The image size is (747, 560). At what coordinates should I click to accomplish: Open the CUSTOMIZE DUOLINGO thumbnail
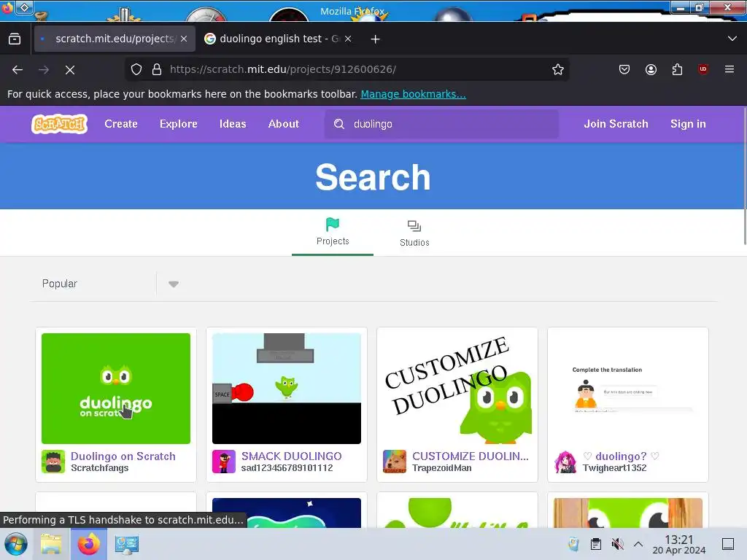point(457,389)
